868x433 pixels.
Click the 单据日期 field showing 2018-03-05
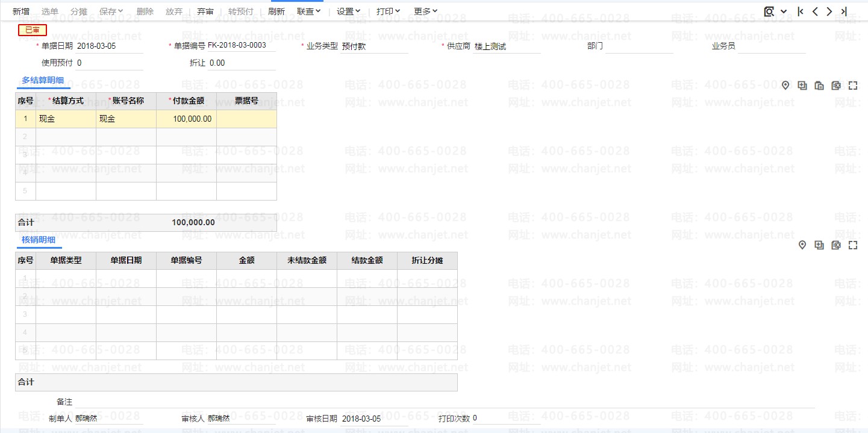tap(109, 46)
